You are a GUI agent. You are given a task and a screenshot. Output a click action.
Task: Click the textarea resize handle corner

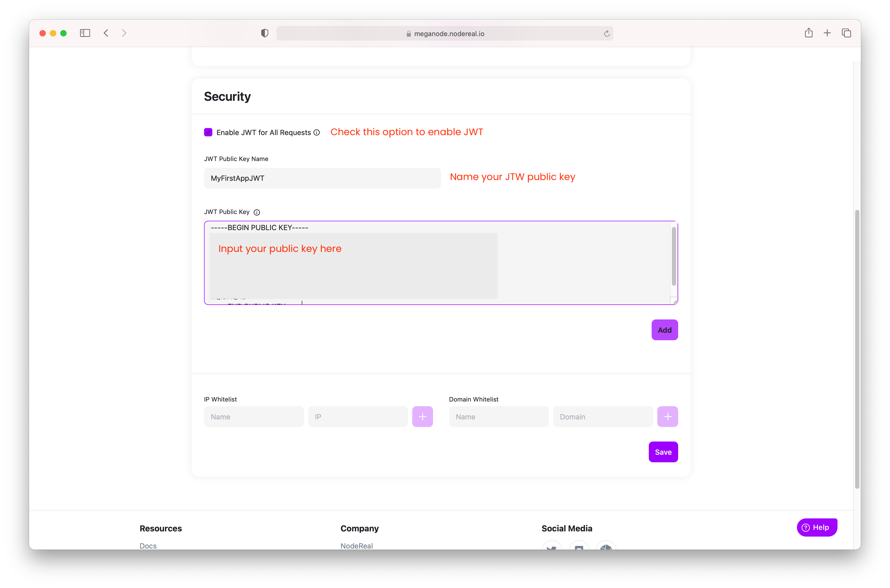click(x=675, y=302)
